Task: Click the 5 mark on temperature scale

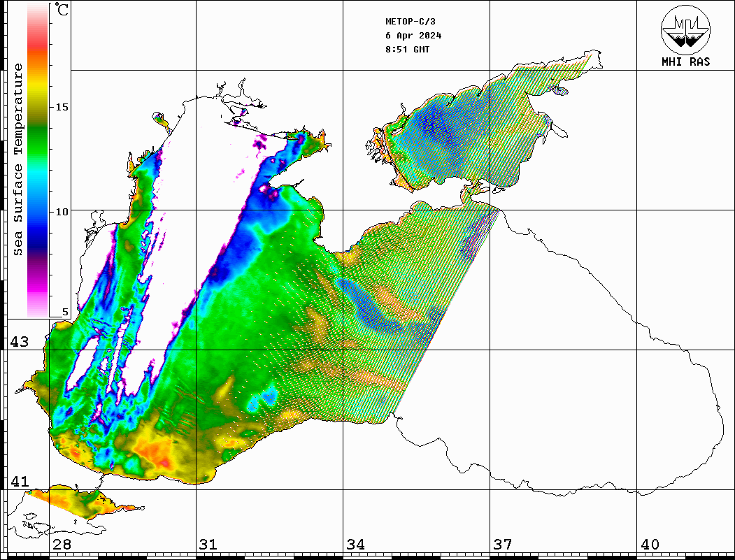Action: (65, 312)
